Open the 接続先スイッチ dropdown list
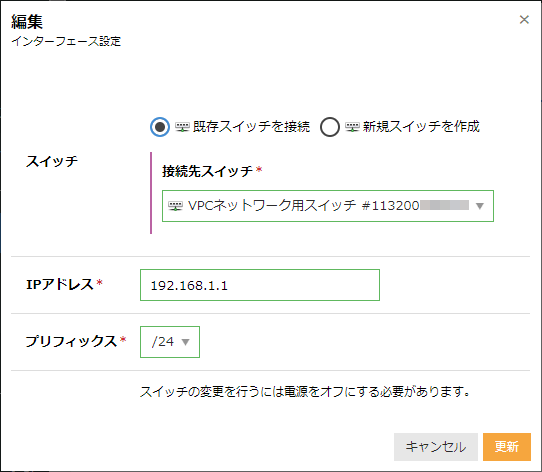 point(328,206)
